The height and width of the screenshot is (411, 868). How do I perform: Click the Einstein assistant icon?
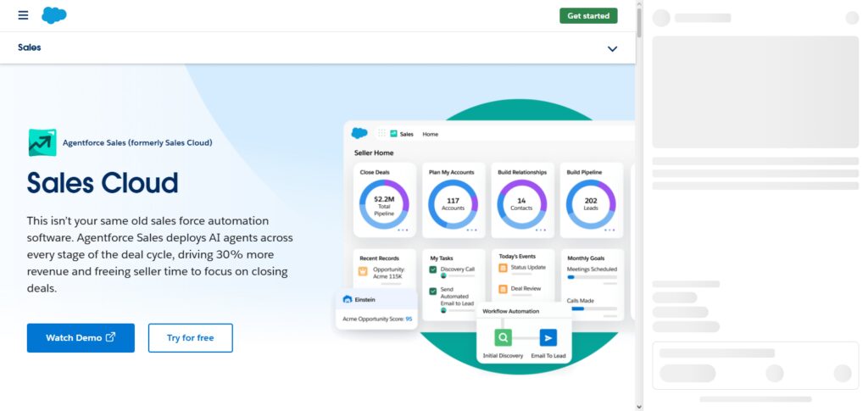pos(348,299)
